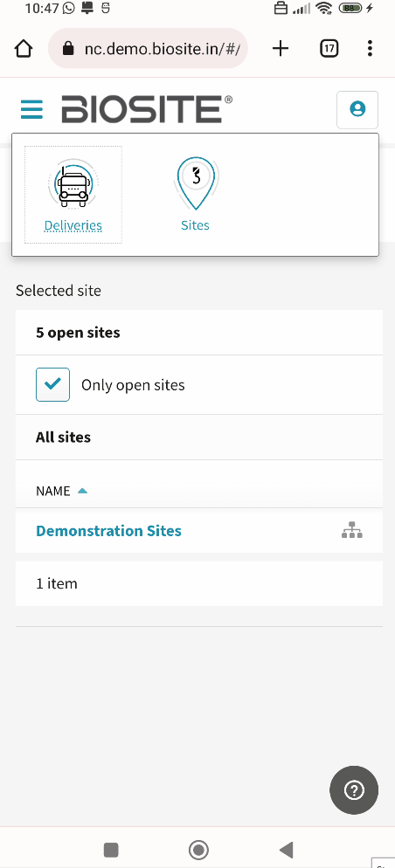Screen dimensions: 395x868
Task: Open the Sites menu link
Action: [x=195, y=225]
